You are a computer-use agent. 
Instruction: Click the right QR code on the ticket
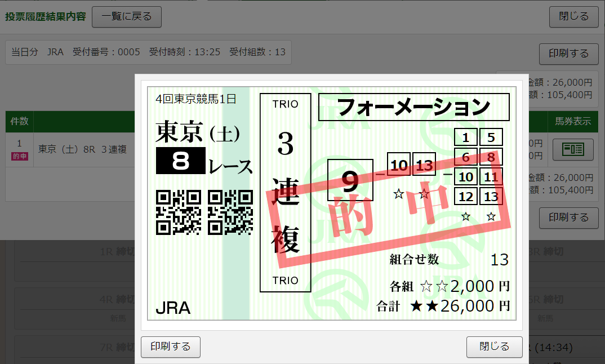point(230,212)
